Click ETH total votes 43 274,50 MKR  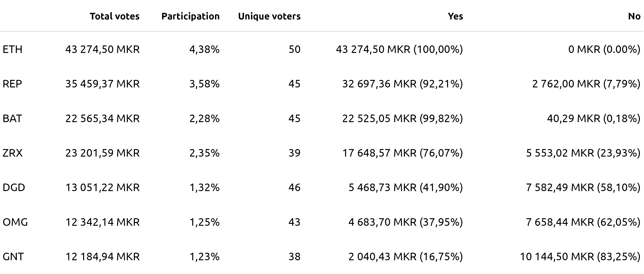[103, 49]
